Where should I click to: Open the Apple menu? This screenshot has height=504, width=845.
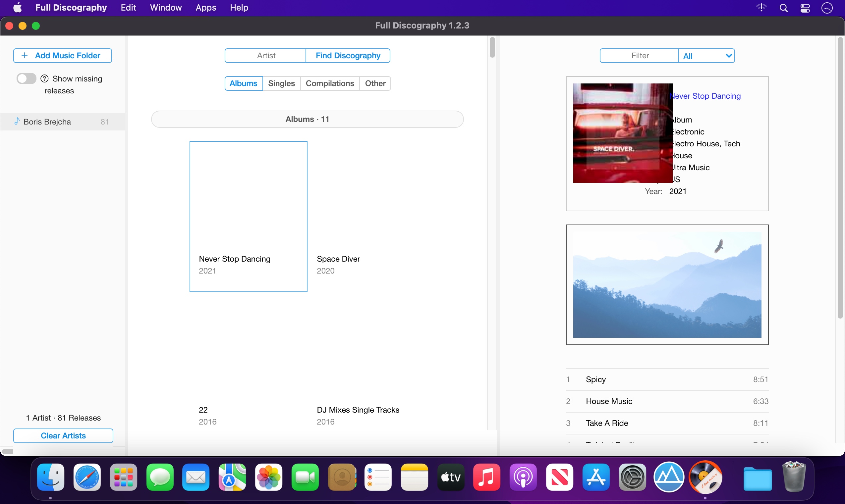tap(18, 8)
